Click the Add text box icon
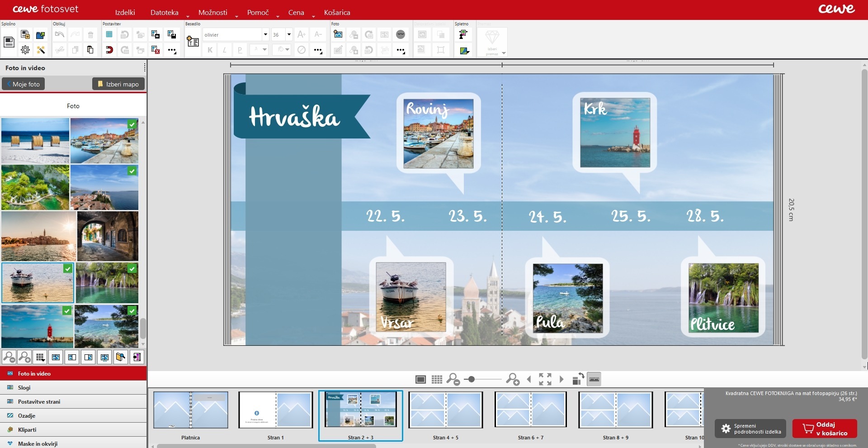This screenshot has width=868, height=448. tap(193, 42)
